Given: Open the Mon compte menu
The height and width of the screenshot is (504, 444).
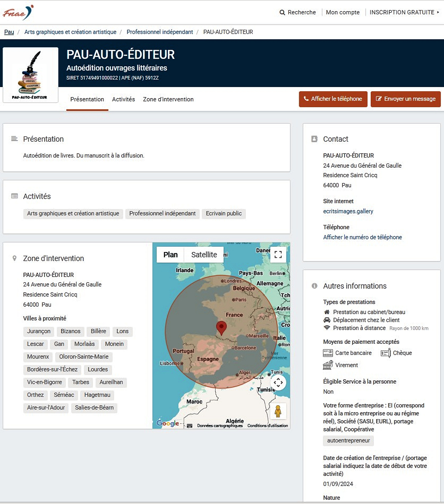Looking at the screenshot, I should (x=342, y=12).
